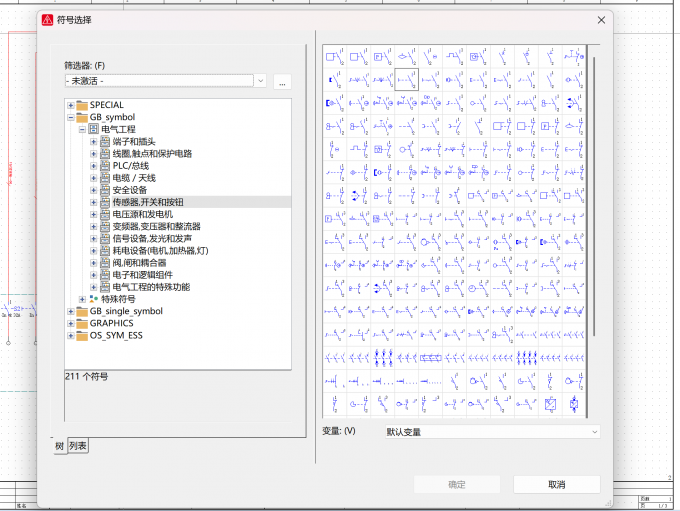The image size is (680, 511).
Task: Click the GB_single_symbol folder icon
Action: (82, 311)
